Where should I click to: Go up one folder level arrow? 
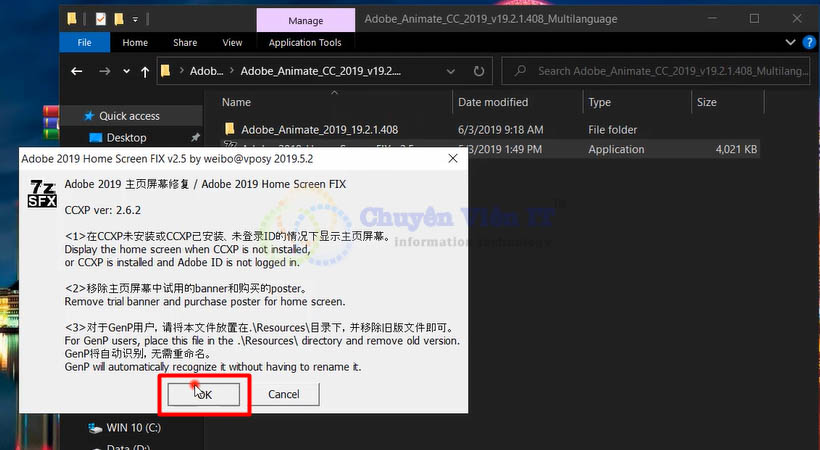146,71
